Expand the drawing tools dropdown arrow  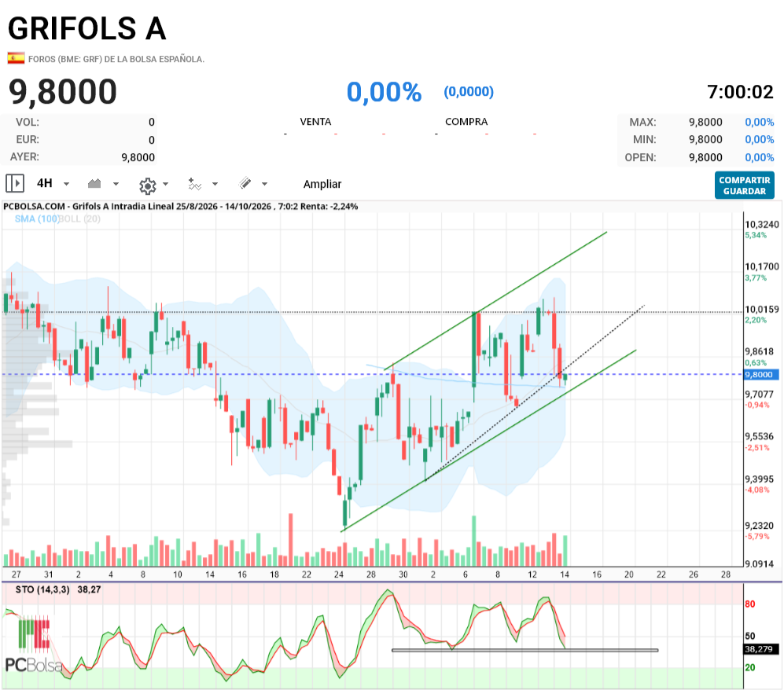click(x=264, y=184)
